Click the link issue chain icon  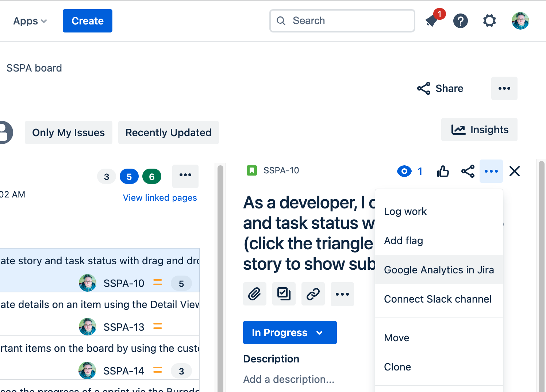tap(313, 294)
